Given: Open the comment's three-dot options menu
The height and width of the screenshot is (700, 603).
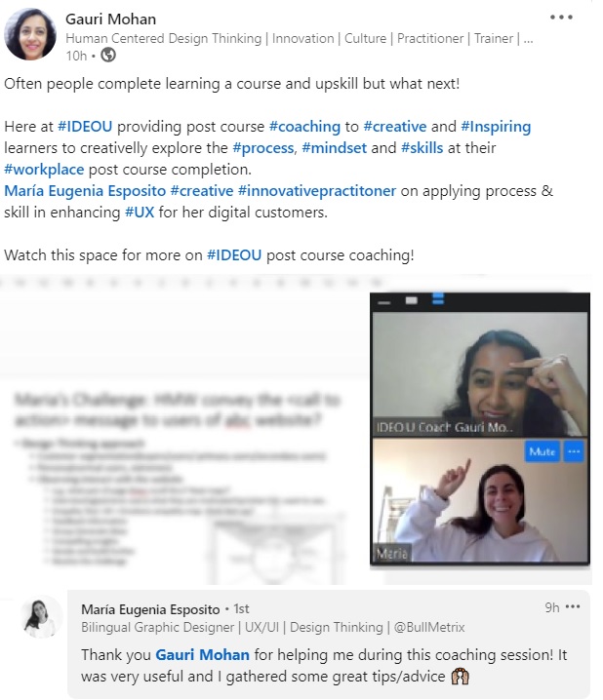Looking at the screenshot, I should (573, 606).
